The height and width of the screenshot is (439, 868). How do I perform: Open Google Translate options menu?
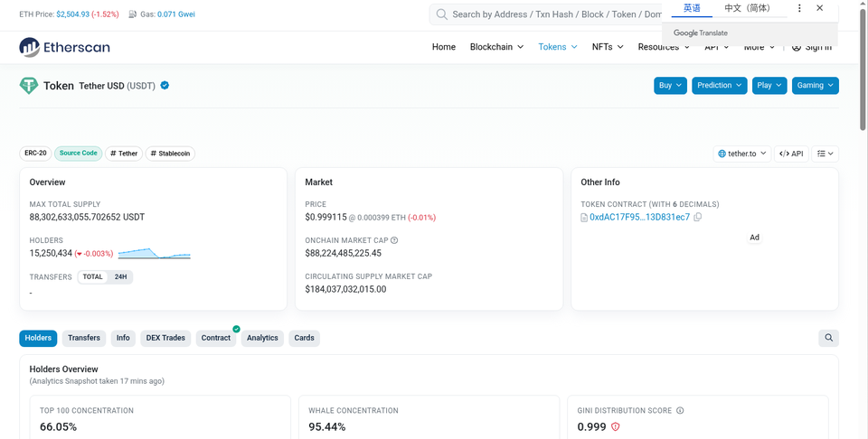798,8
